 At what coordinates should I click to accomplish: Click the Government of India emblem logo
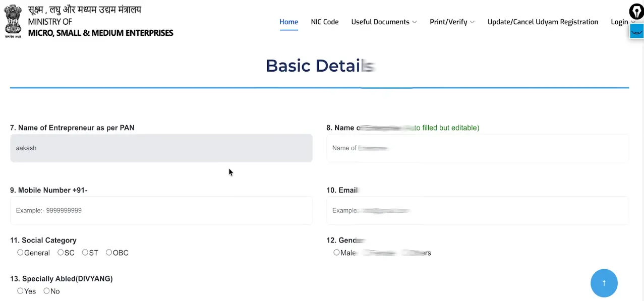[13, 21]
